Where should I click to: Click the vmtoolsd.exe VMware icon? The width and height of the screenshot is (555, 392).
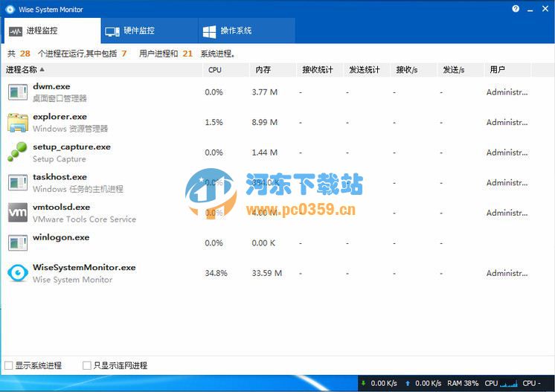[x=18, y=213]
